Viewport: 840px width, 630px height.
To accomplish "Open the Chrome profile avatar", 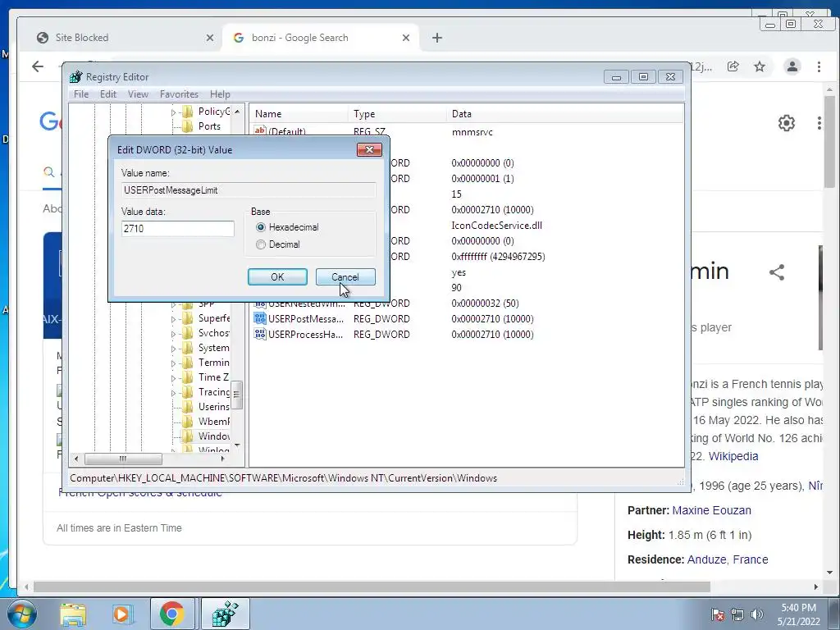I will 792,66.
